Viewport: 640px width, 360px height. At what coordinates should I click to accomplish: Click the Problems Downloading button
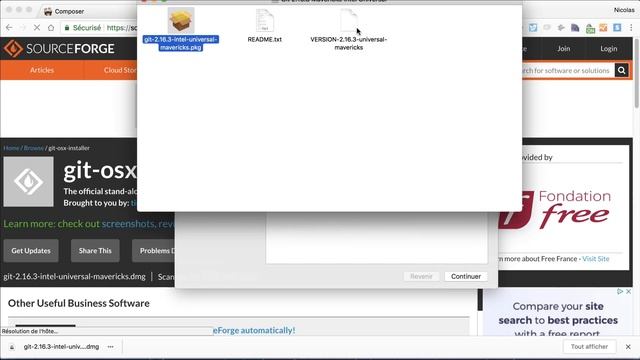tap(153, 251)
